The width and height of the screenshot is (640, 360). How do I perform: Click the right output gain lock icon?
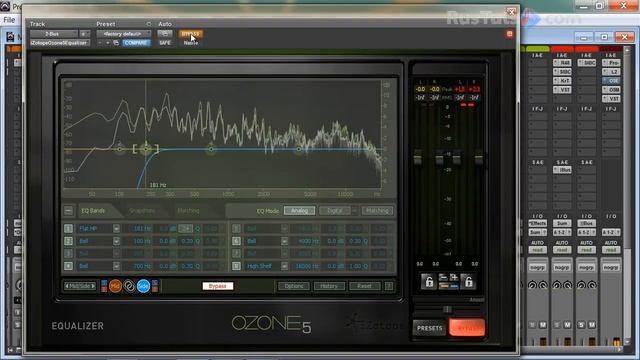(x=468, y=282)
